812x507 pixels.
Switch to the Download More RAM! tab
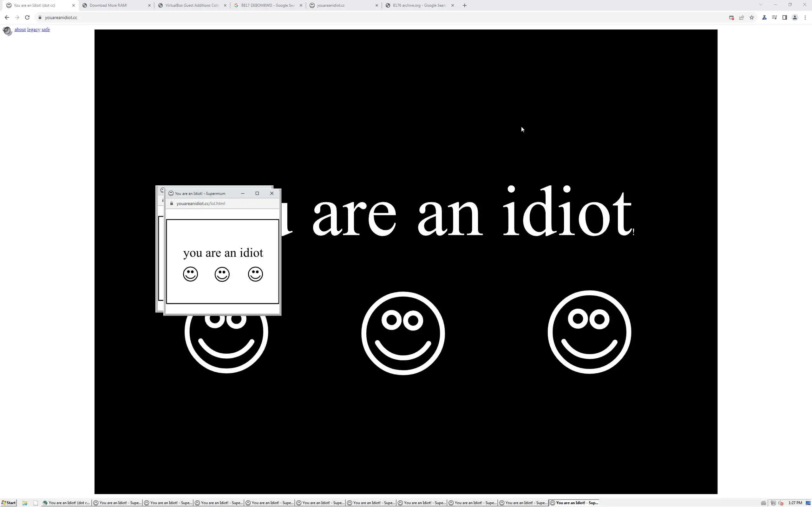coord(108,5)
